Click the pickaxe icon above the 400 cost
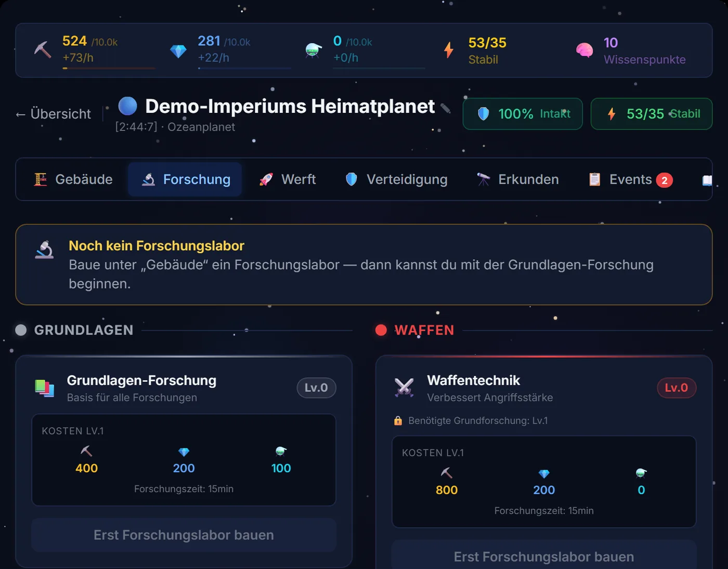Image resolution: width=728 pixels, height=569 pixels. pos(86,451)
